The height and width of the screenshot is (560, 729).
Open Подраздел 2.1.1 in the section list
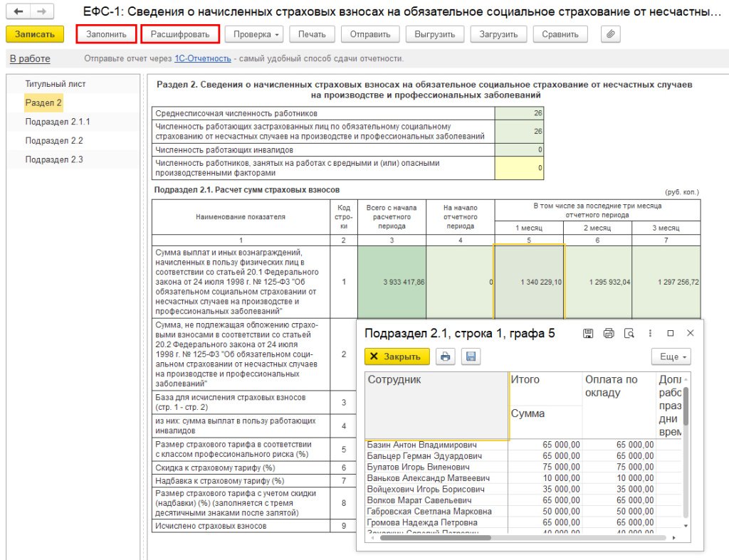pos(58,122)
